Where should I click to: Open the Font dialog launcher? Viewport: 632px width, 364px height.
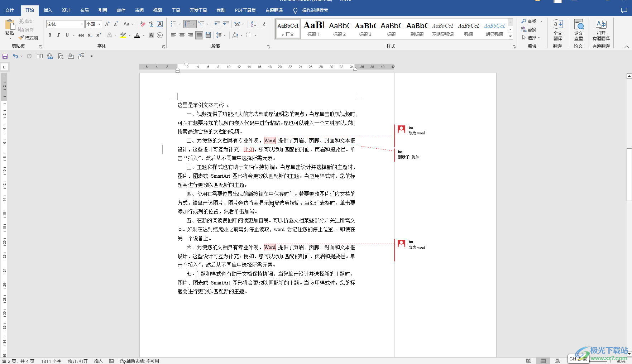tap(164, 47)
